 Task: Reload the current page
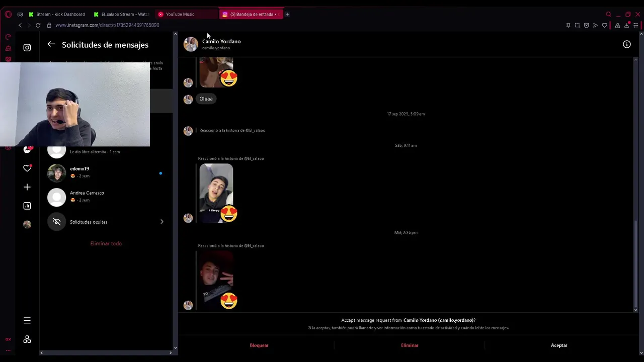[x=38, y=25]
